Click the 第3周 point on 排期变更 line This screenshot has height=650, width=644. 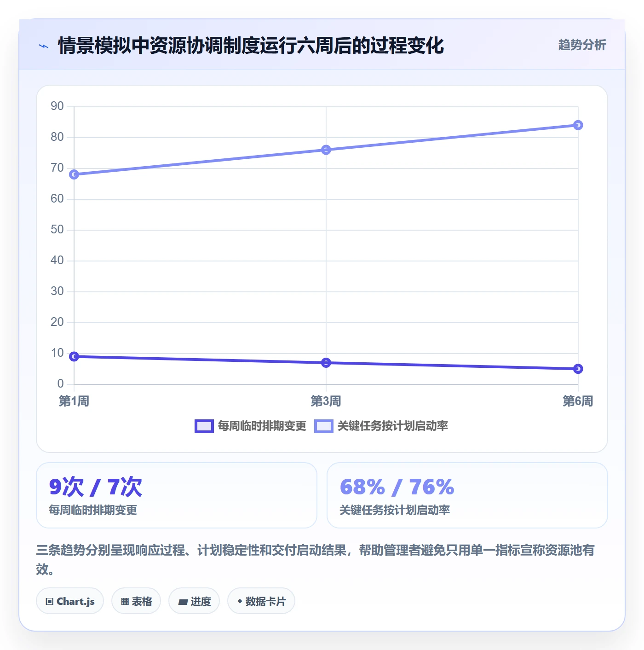pyautogui.click(x=326, y=363)
